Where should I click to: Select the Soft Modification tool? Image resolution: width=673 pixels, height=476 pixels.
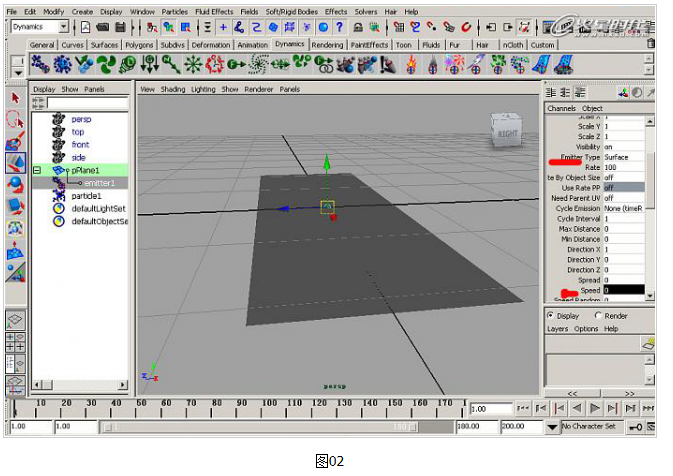tap(15, 251)
